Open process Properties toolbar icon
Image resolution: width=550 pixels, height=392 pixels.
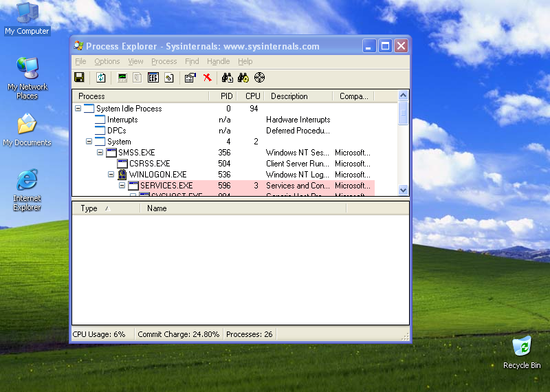point(190,78)
